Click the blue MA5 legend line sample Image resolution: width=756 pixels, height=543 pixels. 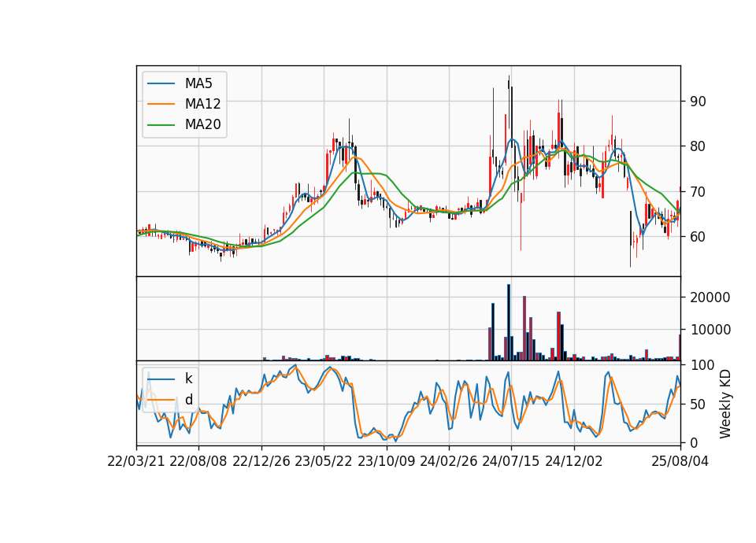pos(161,83)
